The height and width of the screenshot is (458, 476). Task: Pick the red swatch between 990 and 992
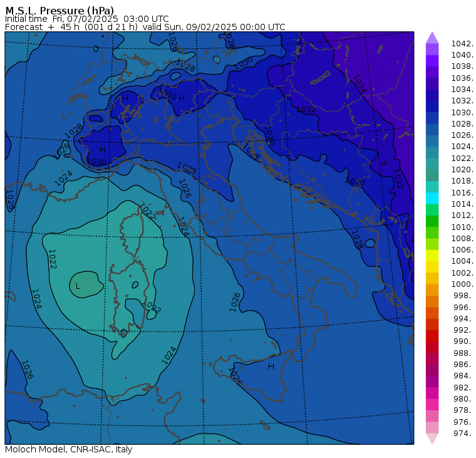432,336
